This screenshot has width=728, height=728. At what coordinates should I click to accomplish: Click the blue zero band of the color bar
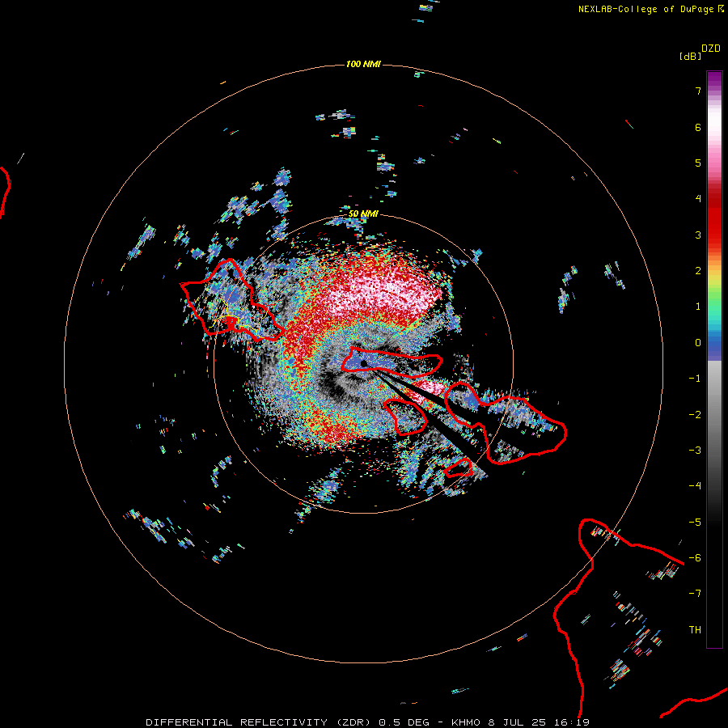[714, 348]
